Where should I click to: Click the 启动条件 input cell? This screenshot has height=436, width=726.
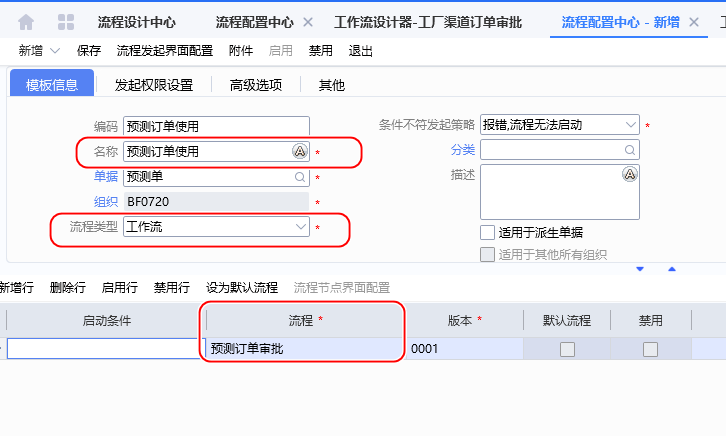(x=103, y=349)
